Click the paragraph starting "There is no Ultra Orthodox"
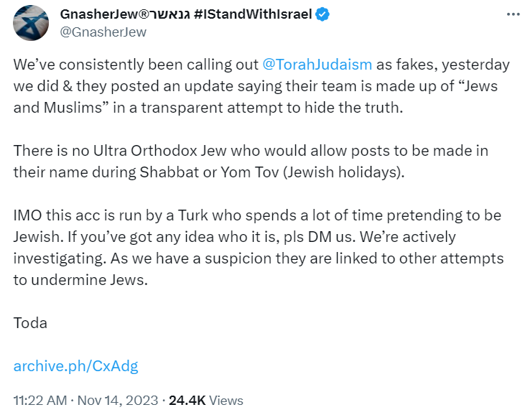This screenshot has width=528, height=420. tap(251, 162)
